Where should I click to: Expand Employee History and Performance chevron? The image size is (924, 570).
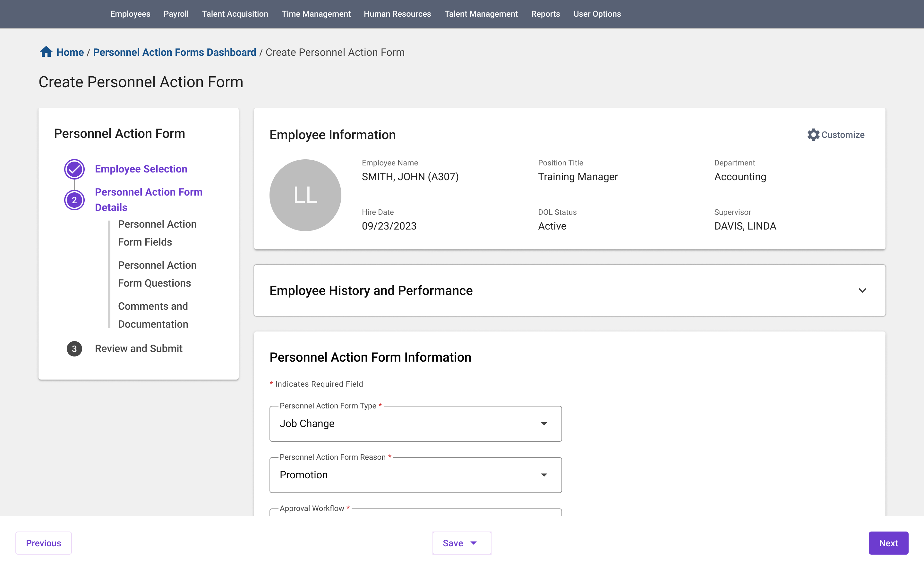point(862,290)
